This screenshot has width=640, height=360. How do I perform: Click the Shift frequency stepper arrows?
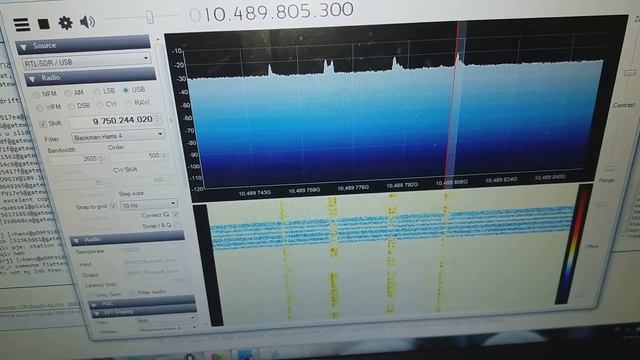[x=158, y=119]
